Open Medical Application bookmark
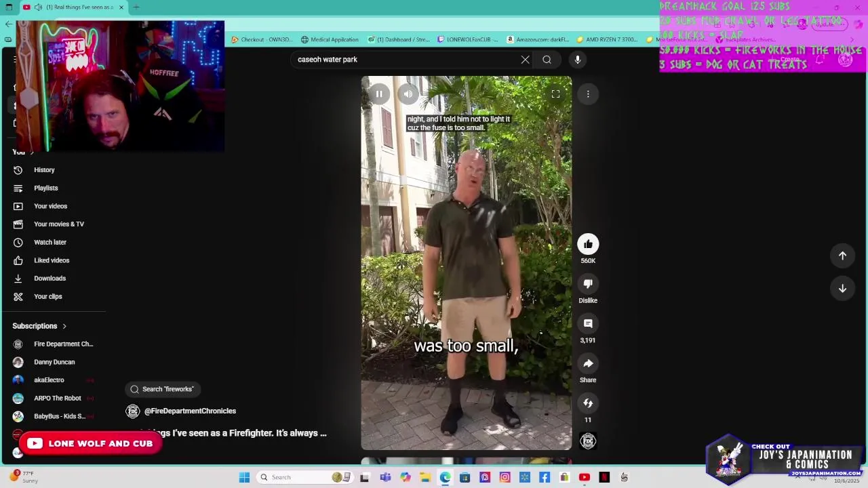 coord(330,39)
